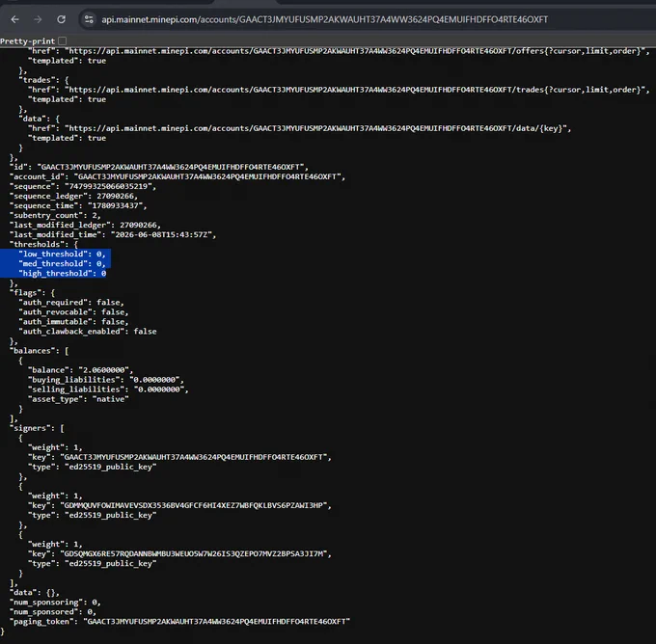
Task: Click the "selling_liabilities" line
Action: [108, 389]
